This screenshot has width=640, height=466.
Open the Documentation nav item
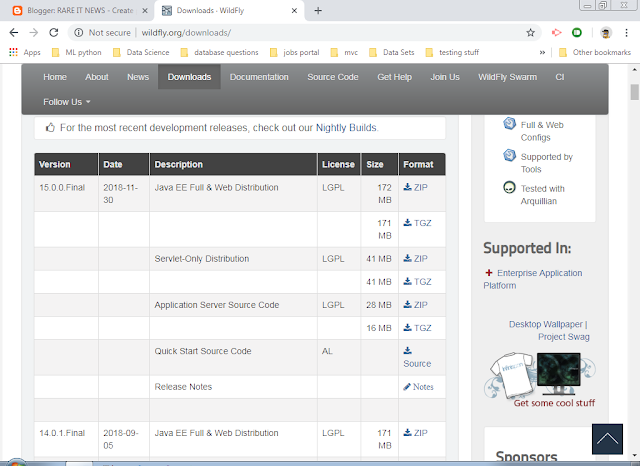(x=259, y=77)
